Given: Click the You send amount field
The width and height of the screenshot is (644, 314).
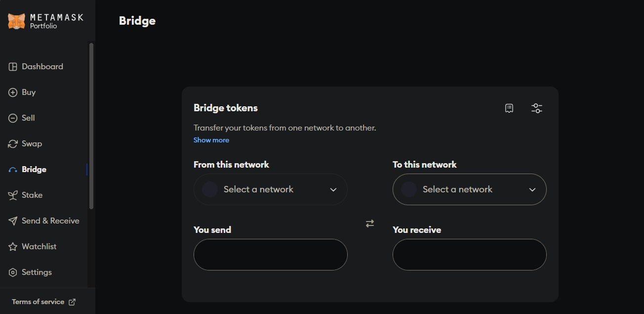Looking at the screenshot, I should click(271, 255).
